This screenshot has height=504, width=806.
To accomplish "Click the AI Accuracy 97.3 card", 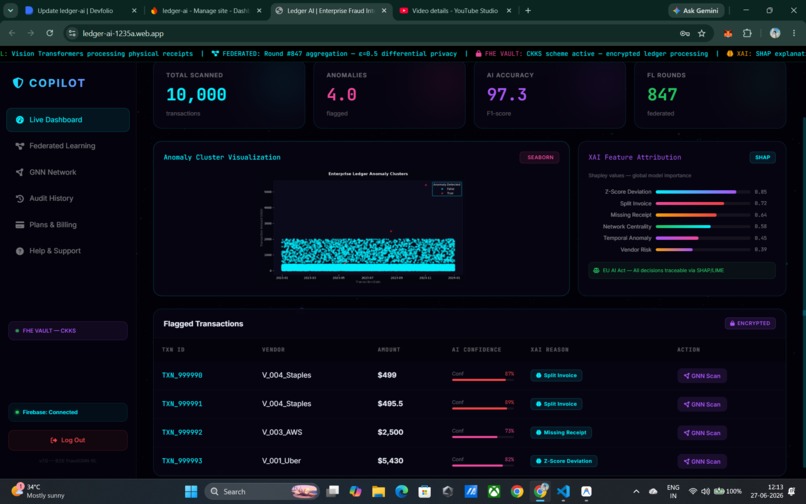I will coord(549,95).
